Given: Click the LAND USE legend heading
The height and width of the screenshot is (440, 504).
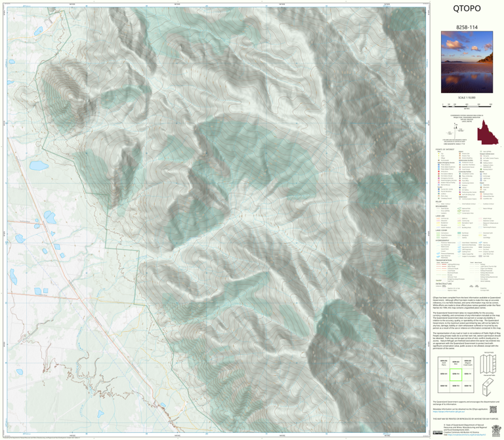Looking at the screenshot, I should [x=440, y=216].
